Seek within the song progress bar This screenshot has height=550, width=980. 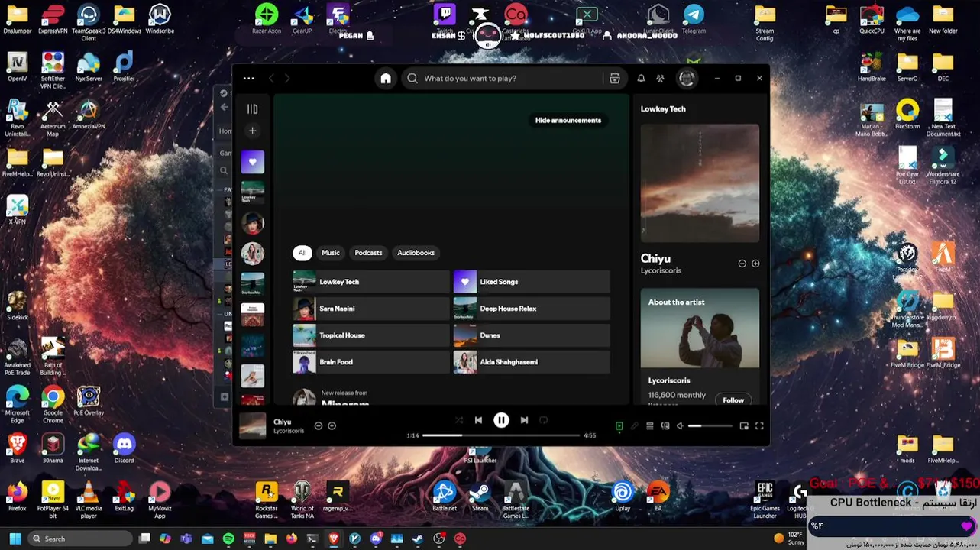[501, 435]
